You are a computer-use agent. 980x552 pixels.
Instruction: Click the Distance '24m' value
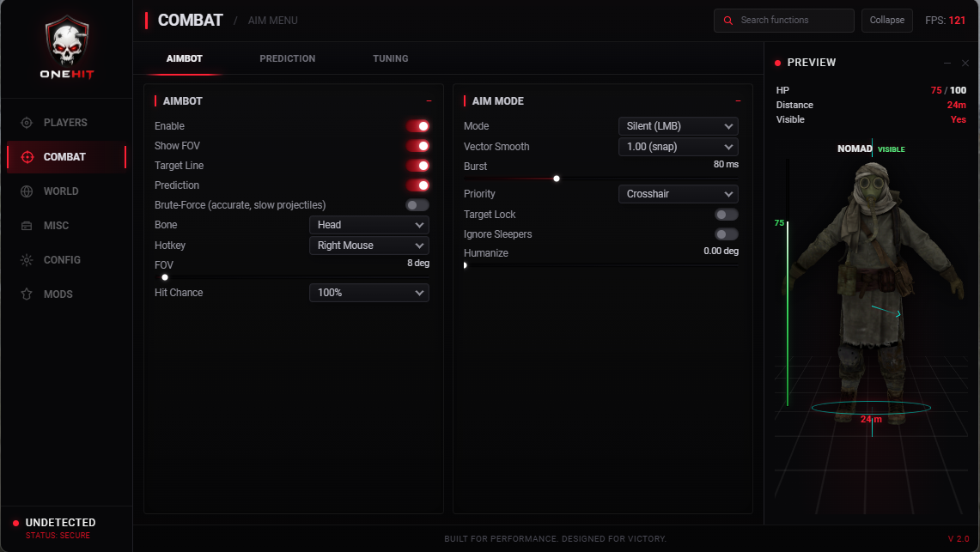[x=956, y=106]
